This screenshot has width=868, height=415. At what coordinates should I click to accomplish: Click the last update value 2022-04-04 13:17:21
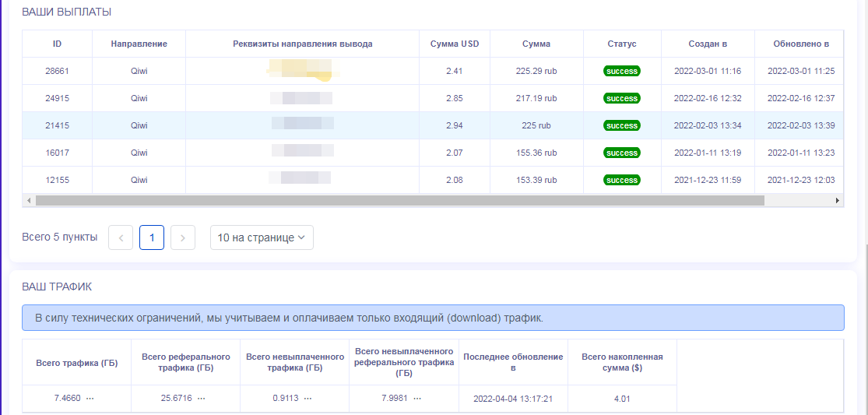point(513,399)
